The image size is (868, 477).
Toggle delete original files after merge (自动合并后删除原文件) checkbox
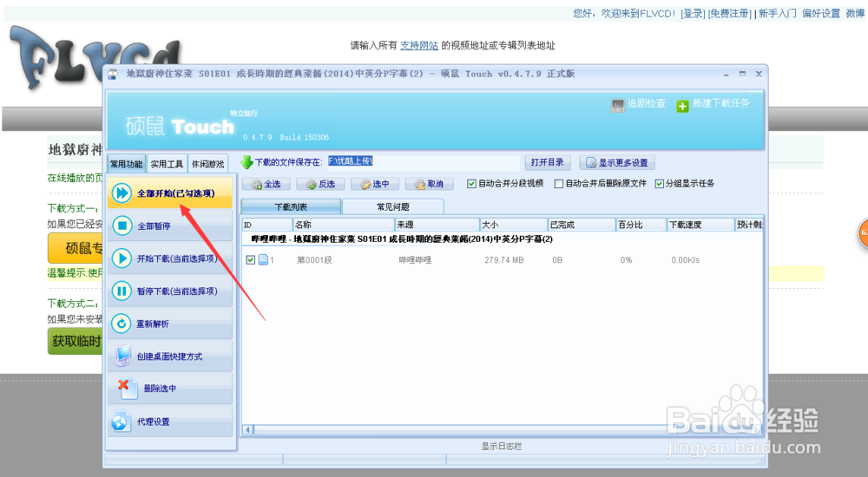[x=559, y=184]
